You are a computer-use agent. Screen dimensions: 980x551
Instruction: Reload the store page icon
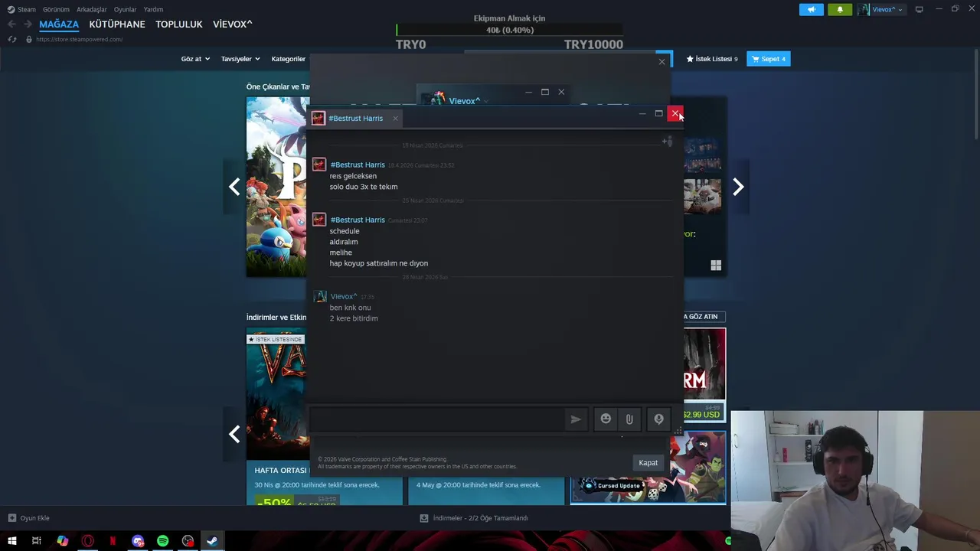point(12,39)
